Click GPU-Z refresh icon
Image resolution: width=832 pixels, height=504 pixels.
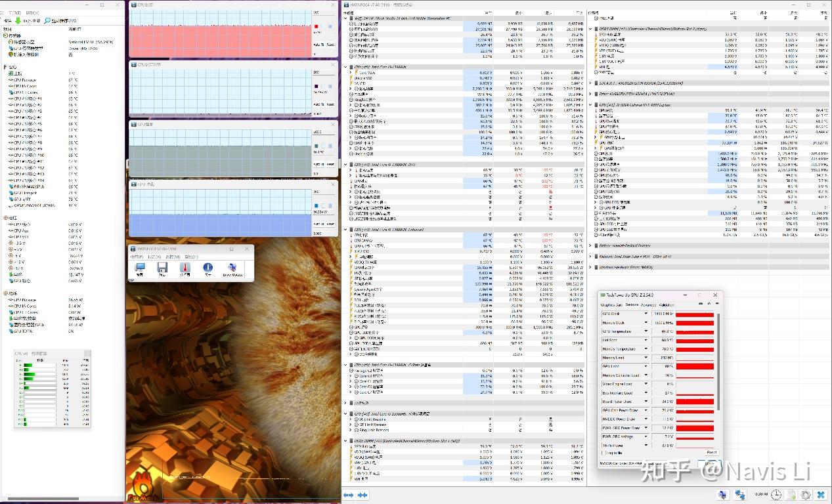(x=708, y=304)
